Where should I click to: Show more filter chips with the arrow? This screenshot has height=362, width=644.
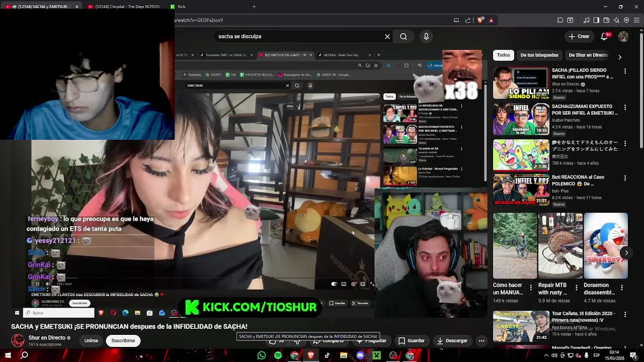pos(620,57)
